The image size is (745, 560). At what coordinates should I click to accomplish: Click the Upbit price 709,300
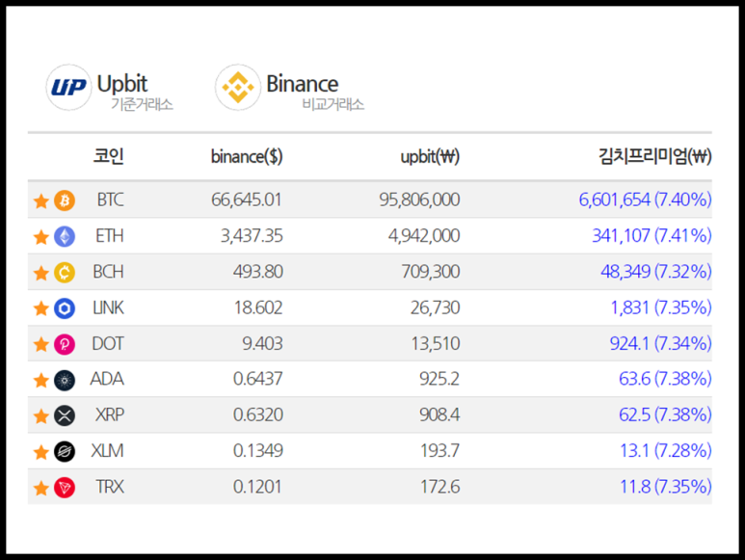pos(431,272)
